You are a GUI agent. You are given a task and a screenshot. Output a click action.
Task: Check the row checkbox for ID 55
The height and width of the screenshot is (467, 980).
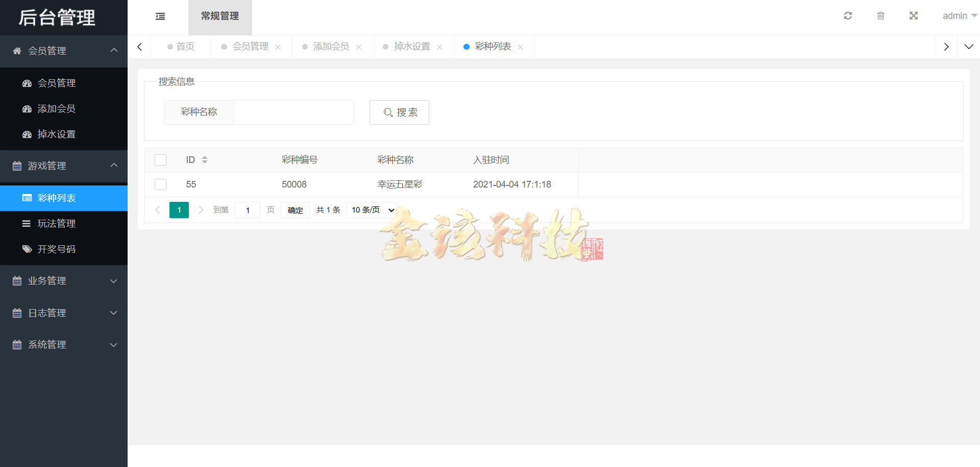tap(160, 184)
